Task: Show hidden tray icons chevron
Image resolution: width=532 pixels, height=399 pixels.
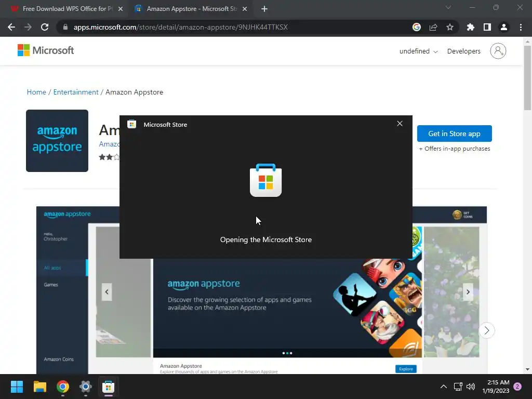Action: click(x=443, y=387)
